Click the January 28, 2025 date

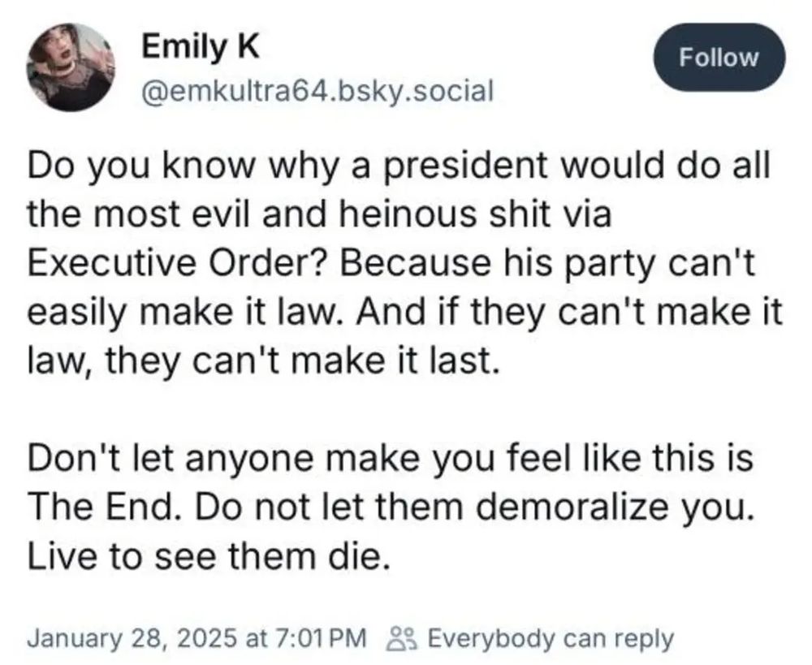[135, 638]
